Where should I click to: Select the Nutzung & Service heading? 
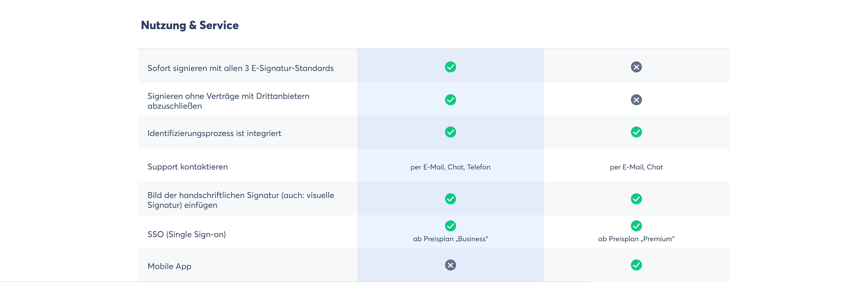coord(190,25)
